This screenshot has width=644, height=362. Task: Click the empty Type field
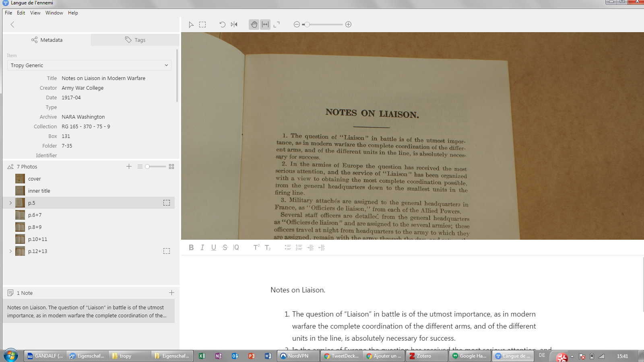[x=117, y=107]
